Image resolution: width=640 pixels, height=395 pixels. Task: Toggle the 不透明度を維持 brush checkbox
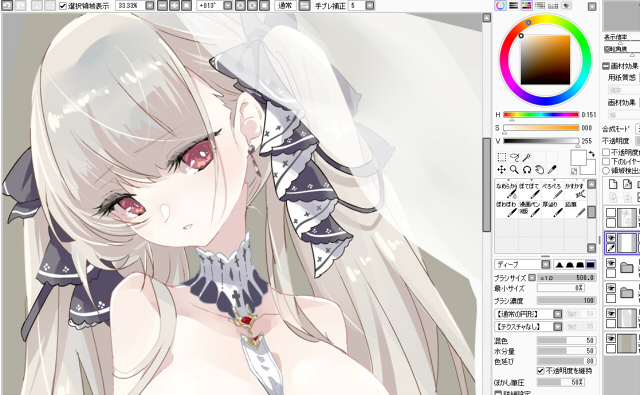(540, 371)
